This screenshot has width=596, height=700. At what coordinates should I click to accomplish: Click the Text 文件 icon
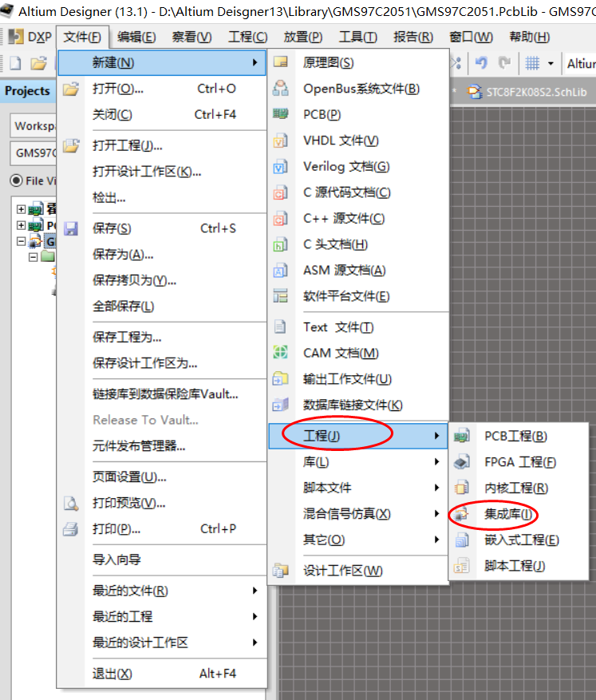point(280,326)
